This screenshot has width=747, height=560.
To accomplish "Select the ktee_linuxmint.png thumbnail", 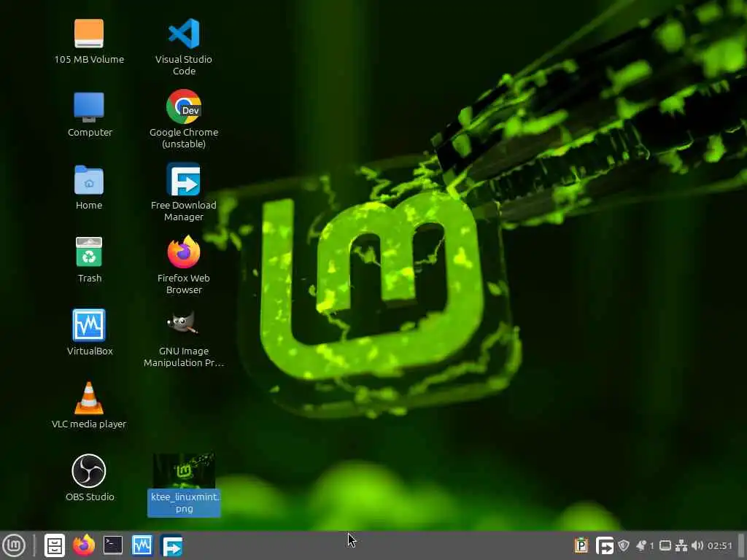I will click(184, 470).
